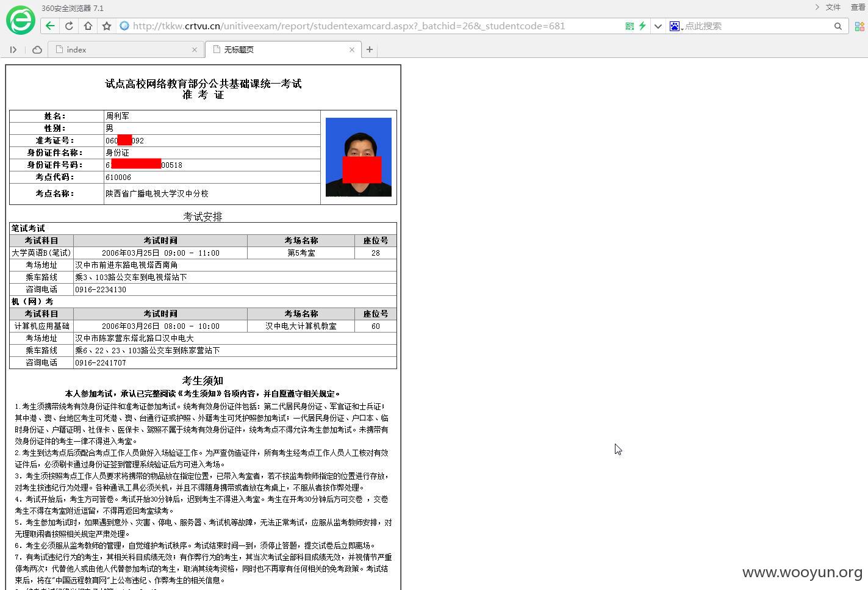Click the QR code icon in address bar
Screen dimensions: 868x590
(x=629, y=26)
